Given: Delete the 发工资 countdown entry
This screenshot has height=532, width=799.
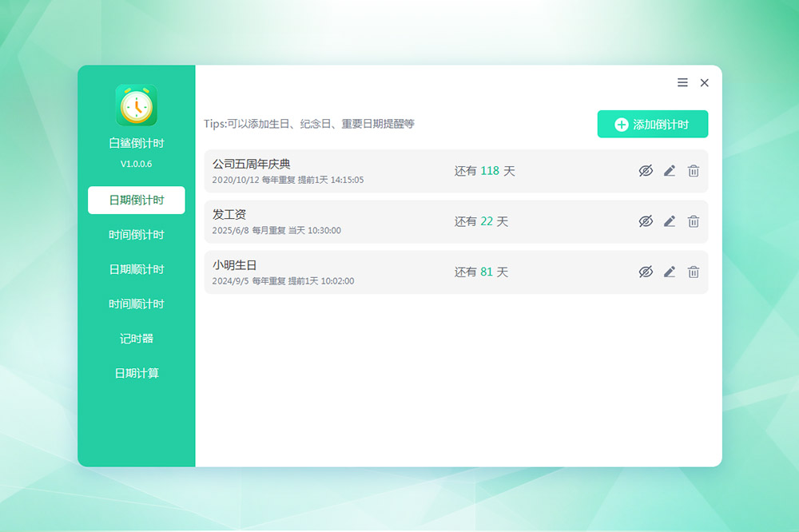Looking at the screenshot, I should pos(694,221).
